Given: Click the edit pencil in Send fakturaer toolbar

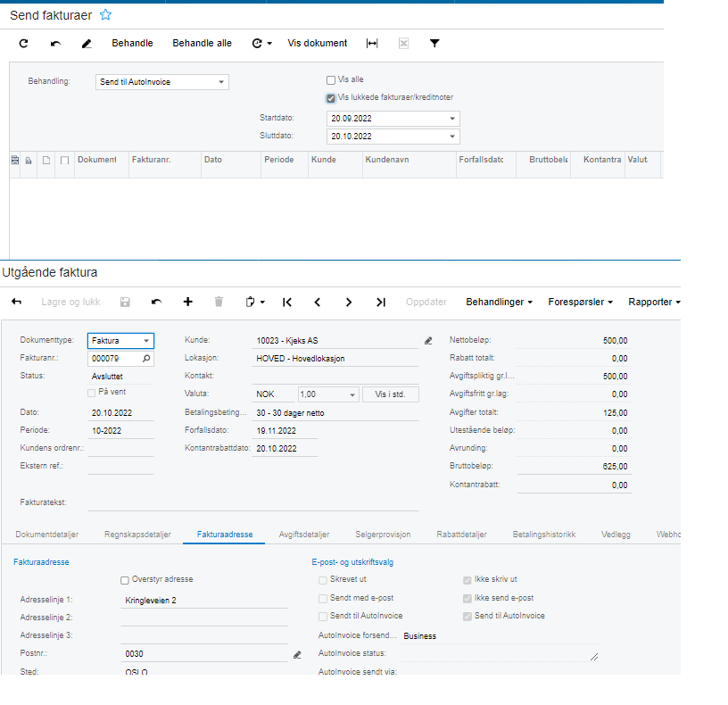Looking at the screenshot, I should point(87,43).
